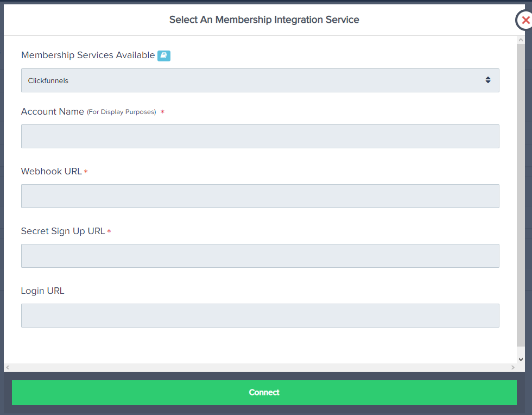Focus the Webhook URL text box
Screen dimensions: 532x415
click(x=259, y=196)
